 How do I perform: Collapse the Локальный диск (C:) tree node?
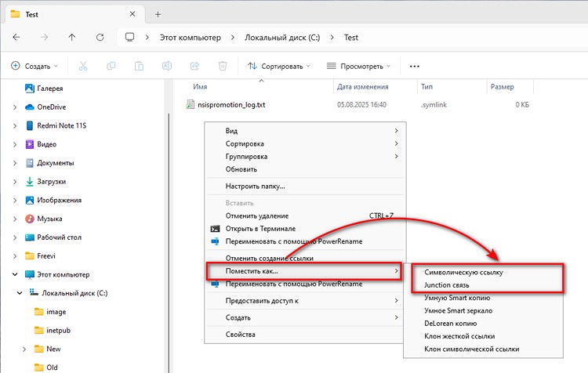click(x=20, y=293)
